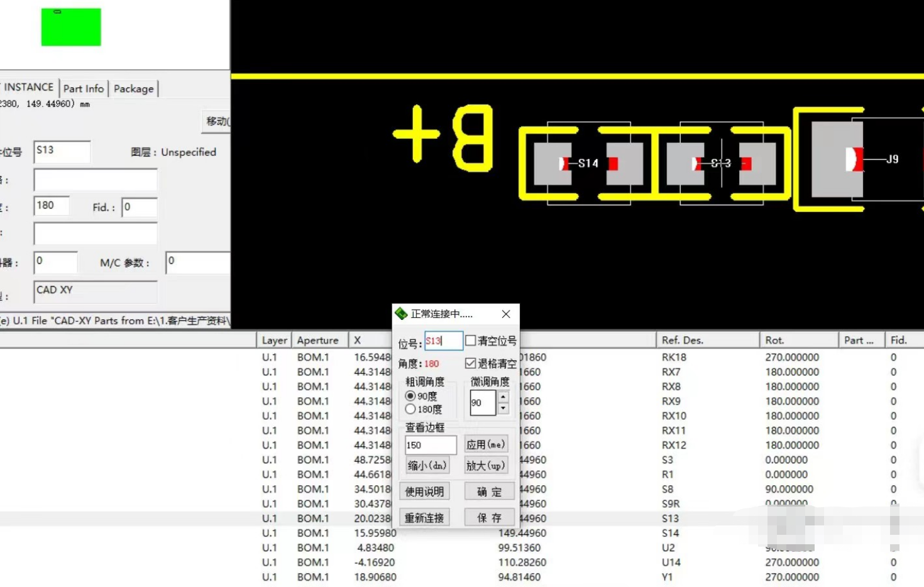Click the green board preview thumbnail top-left
The width and height of the screenshot is (924, 587).
70,27
